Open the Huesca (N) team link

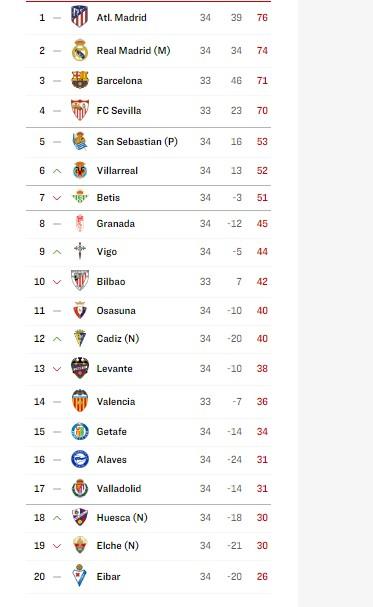(x=122, y=518)
